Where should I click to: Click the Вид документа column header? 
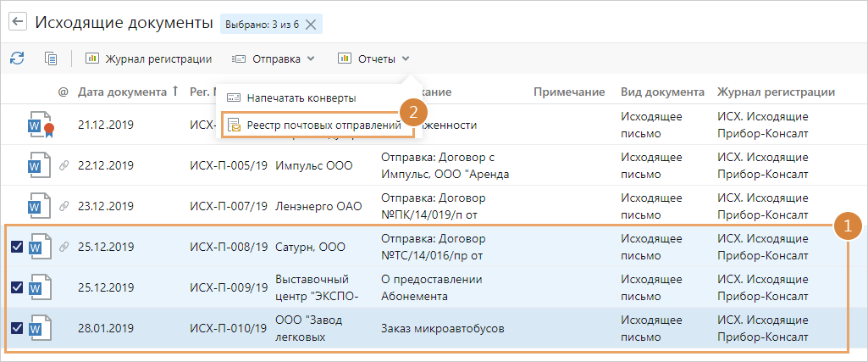pos(662,92)
